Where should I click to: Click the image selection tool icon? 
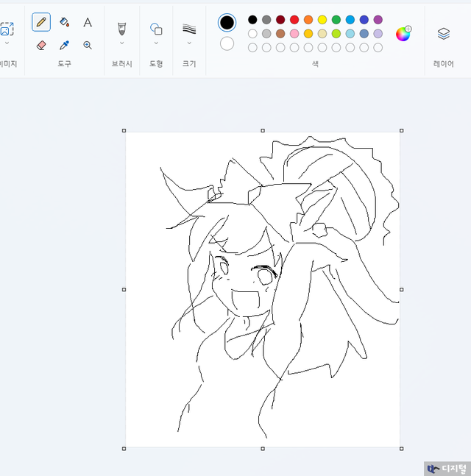tap(7, 29)
